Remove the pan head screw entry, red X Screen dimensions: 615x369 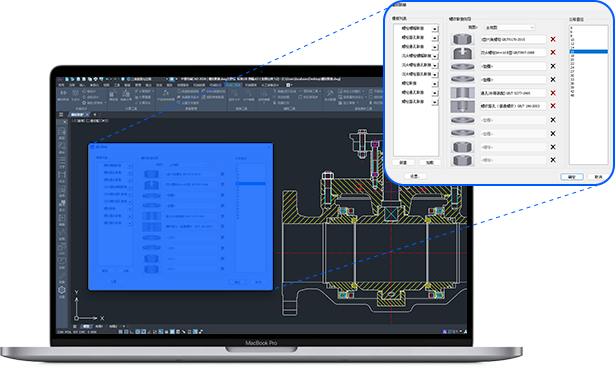click(553, 53)
